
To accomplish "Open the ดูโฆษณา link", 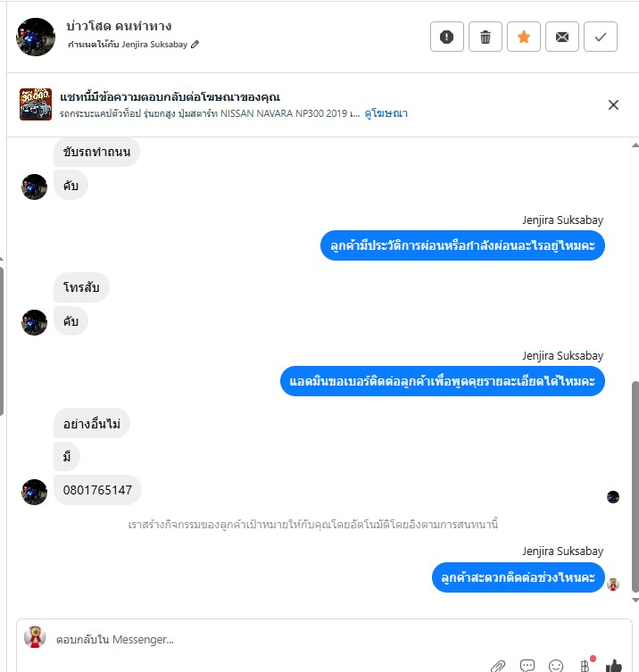I will (x=386, y=113).
